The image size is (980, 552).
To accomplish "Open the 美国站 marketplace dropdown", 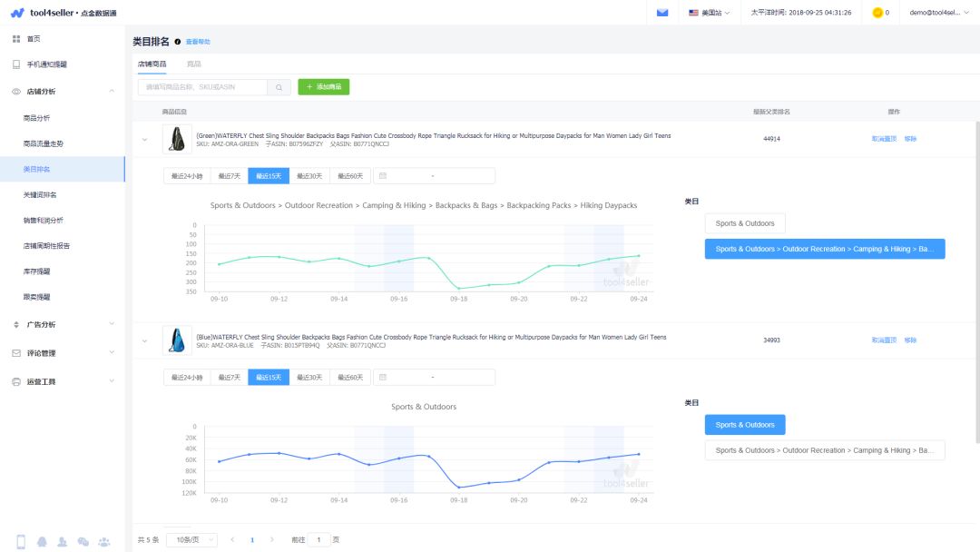I will (710, 13).
